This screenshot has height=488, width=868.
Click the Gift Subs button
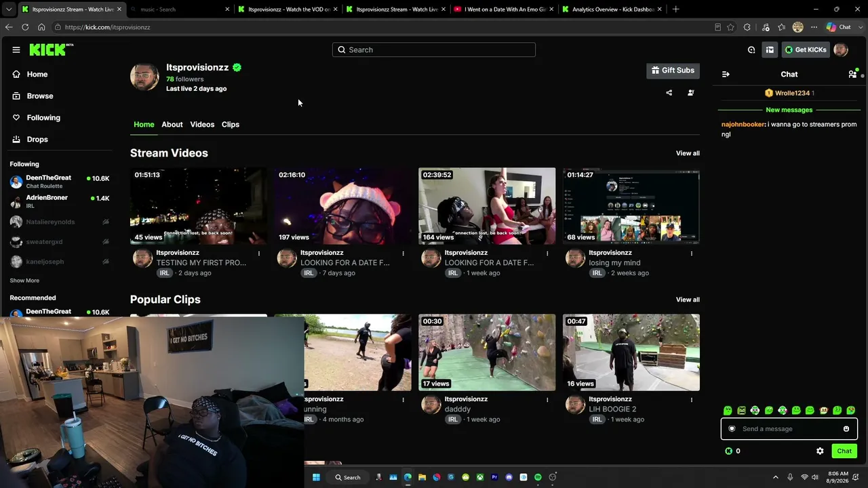673,70
